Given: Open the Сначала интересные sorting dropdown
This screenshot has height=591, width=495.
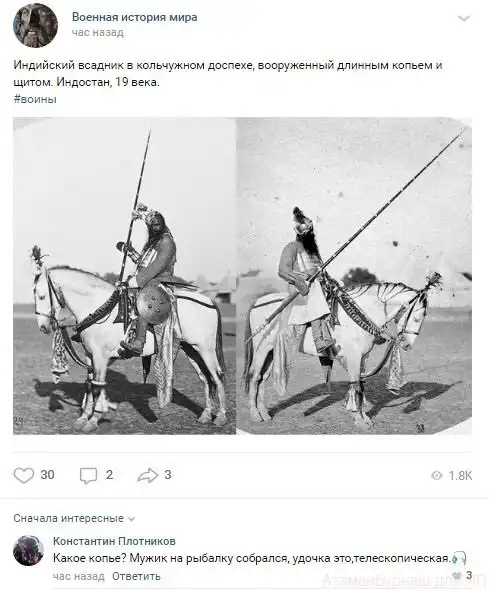Looking at the screenshot, I should [x=74, y=519].
